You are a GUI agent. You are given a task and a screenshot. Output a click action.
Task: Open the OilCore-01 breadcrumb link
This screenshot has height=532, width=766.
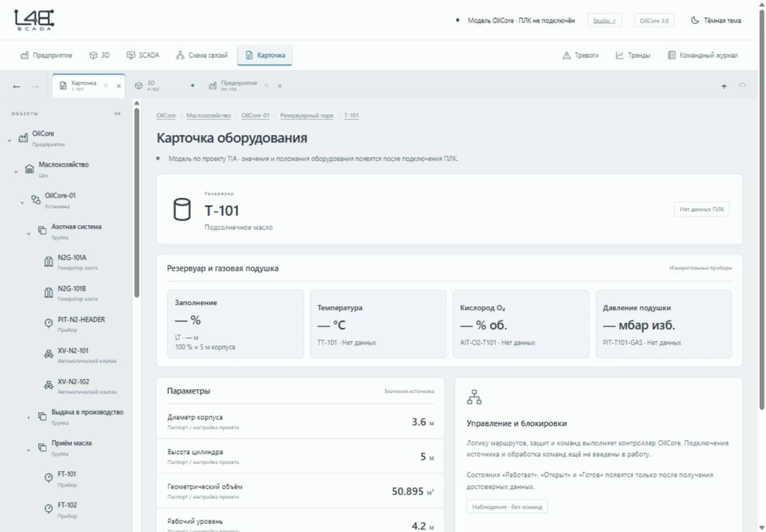[255, 116]
